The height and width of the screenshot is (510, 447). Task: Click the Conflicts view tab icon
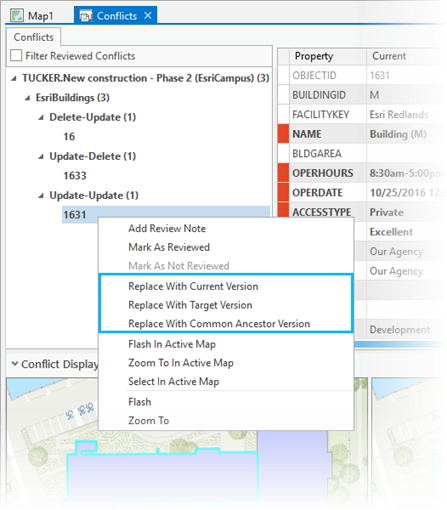click(86, 16)
